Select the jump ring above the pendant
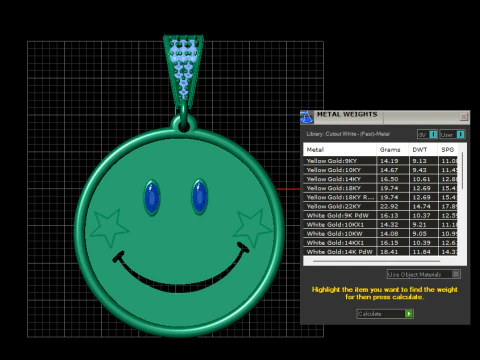480x360 pixels. [184, 115]
